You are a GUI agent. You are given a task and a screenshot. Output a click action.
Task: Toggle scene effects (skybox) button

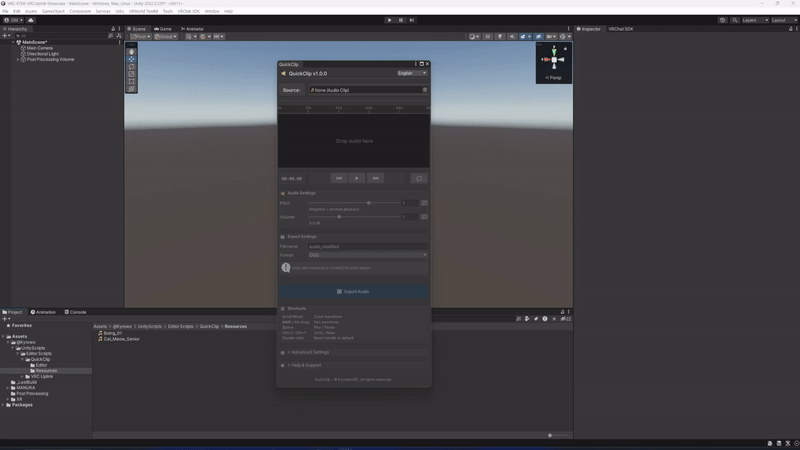(x=524, y=36)
